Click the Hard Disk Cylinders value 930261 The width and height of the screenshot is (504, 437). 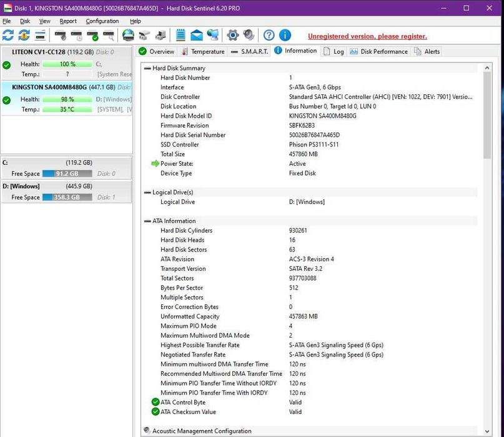coord(298,231)
